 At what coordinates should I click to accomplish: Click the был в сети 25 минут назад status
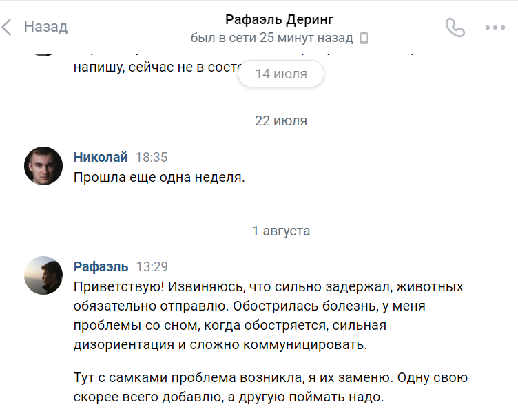pos(271,38)
